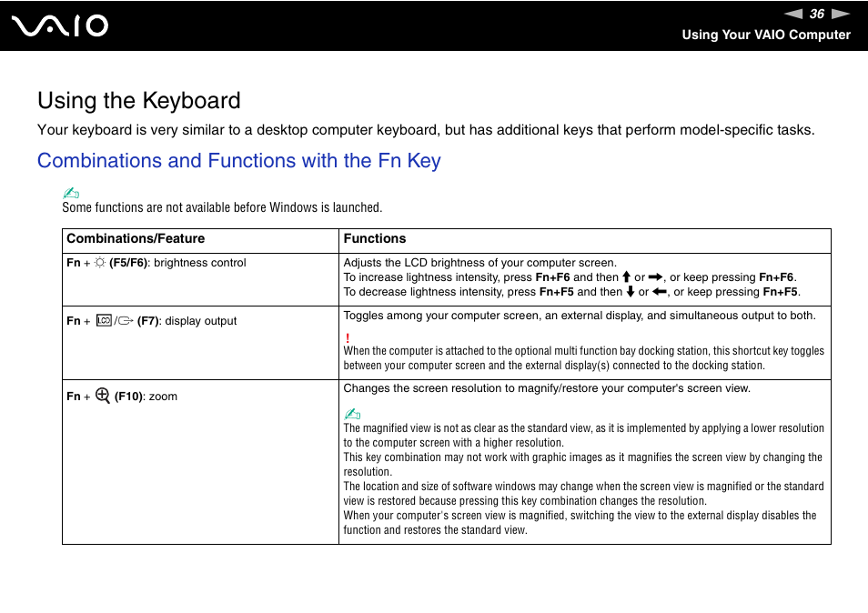
Task: Click the left arrow icon in brightness description
Action: point(660,292)
